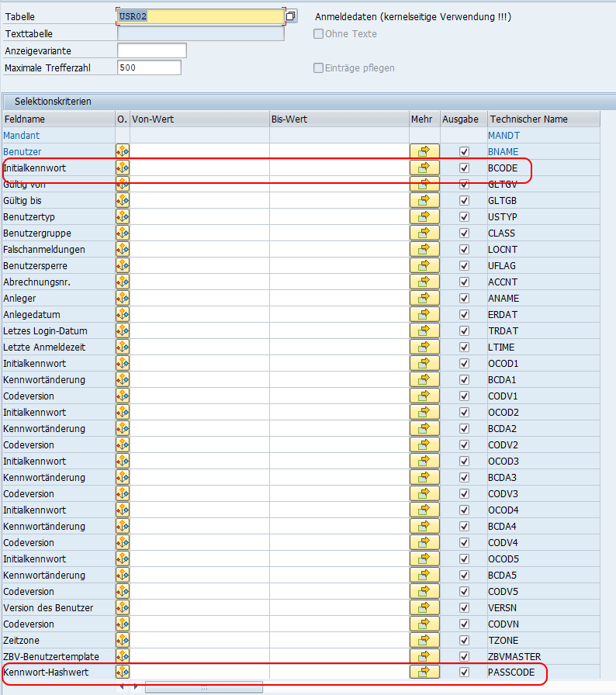Uncheck Ausgabe for TZONE field

click(x=464, y=641)
